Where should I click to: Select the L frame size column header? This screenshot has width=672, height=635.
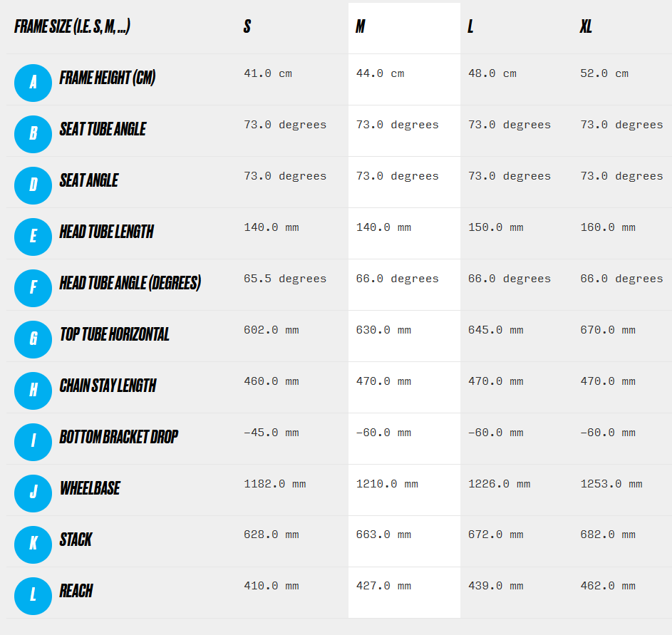[471, 28]
